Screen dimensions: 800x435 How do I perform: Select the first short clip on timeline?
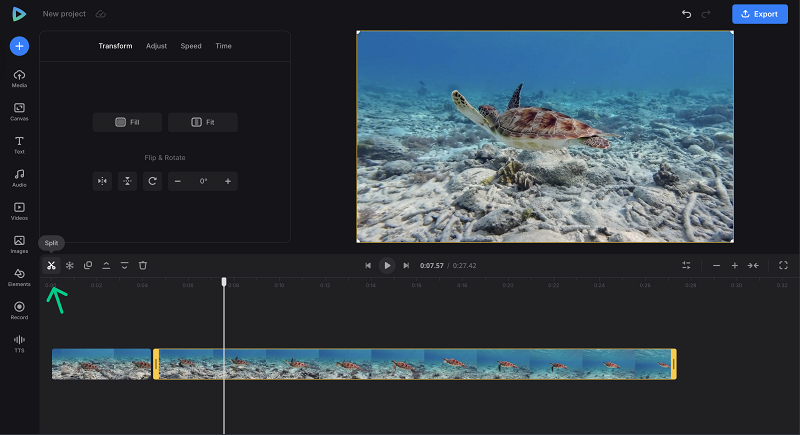[x=102, y=364]
